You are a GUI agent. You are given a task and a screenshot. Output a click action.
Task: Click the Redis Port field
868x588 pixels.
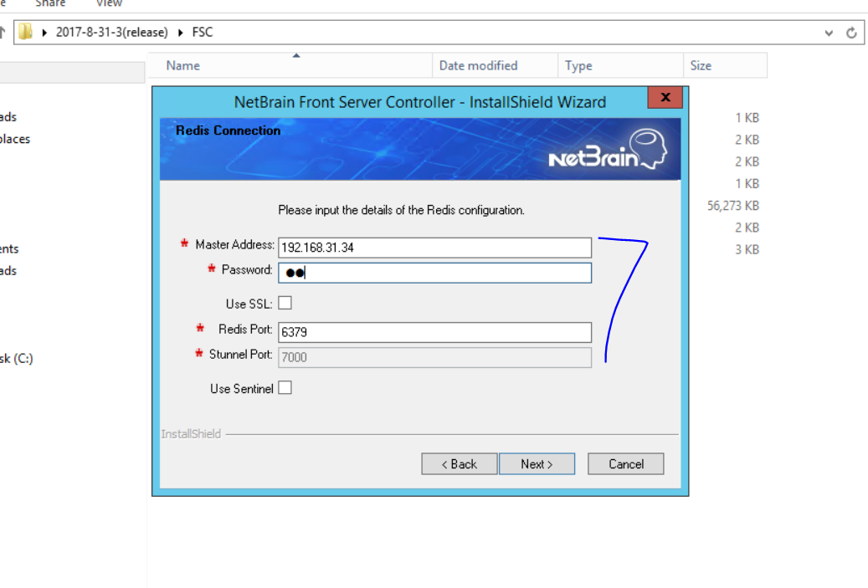coord(434,332)
